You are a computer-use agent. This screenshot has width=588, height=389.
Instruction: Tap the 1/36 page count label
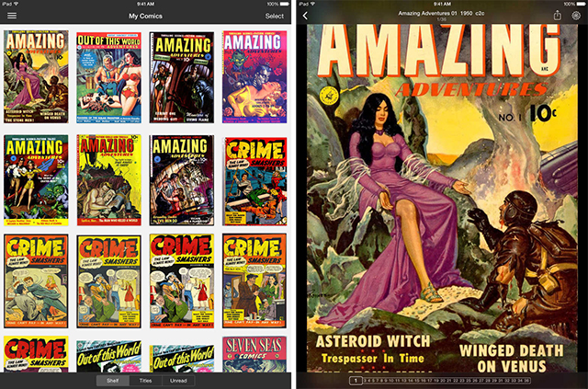(x=442, y=19)
